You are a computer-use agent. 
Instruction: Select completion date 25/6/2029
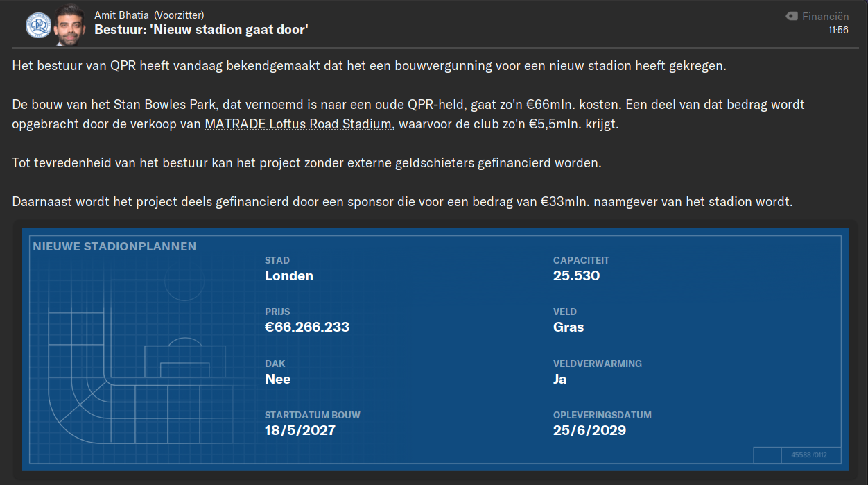(x=589, y=430)
